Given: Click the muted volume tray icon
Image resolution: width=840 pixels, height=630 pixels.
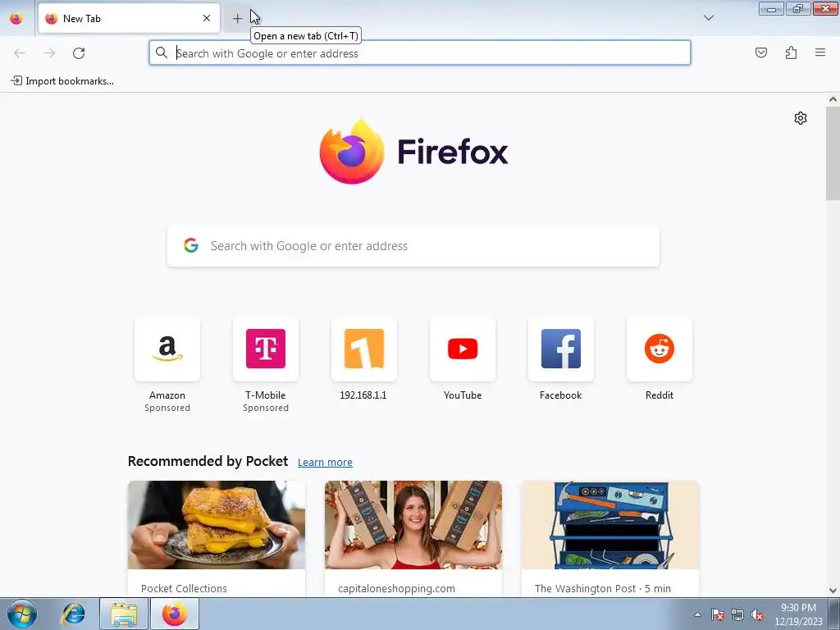Looking at the screenshot, I should click(757, 614).
